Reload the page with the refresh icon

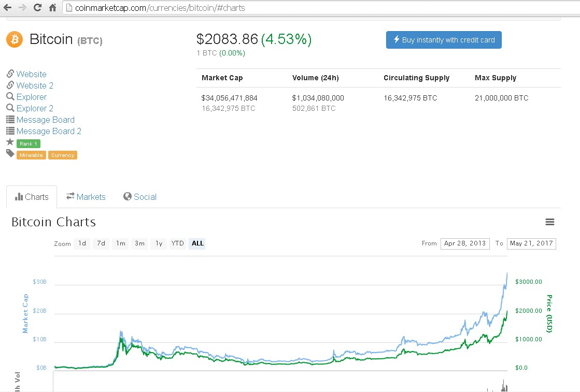tap(37, 7)
